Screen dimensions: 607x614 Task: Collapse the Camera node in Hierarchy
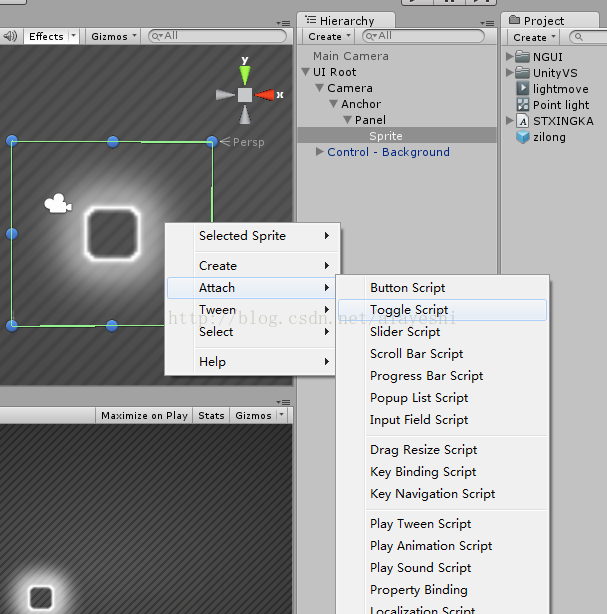click(320, 88)
